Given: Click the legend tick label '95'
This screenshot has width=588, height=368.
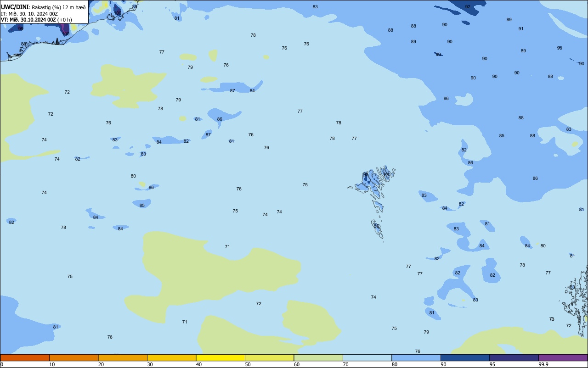Looking at the screenshot, I should (x=492, y=364).
